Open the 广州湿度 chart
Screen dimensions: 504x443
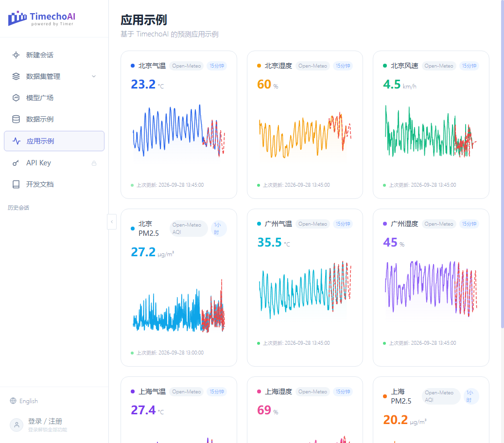point(431,288)
